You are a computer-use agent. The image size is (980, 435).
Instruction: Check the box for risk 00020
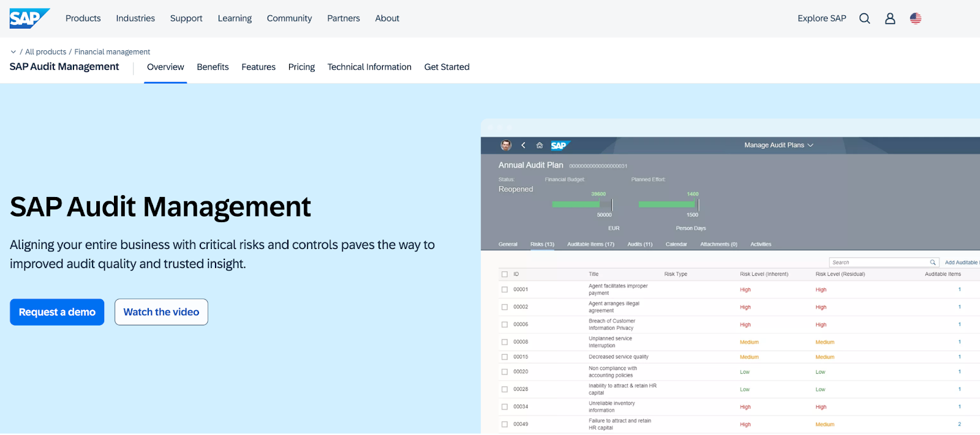[x=505, y=371]
